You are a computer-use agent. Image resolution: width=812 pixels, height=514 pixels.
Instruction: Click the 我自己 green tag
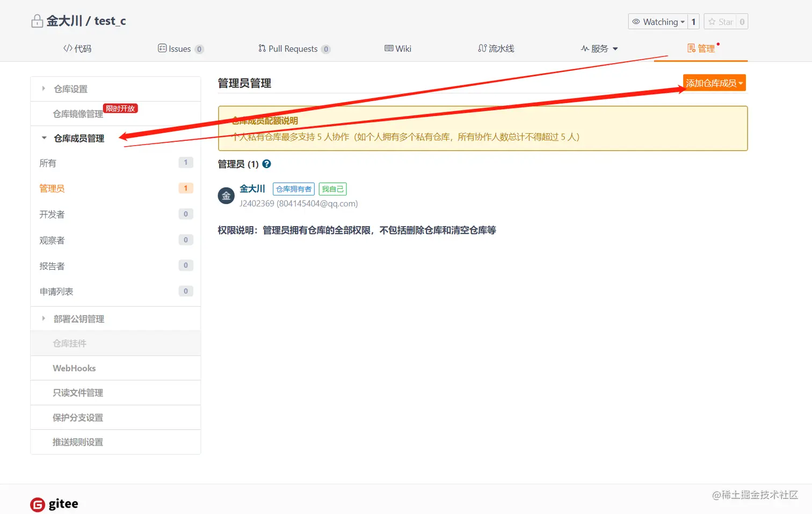[x=333, y=189]
